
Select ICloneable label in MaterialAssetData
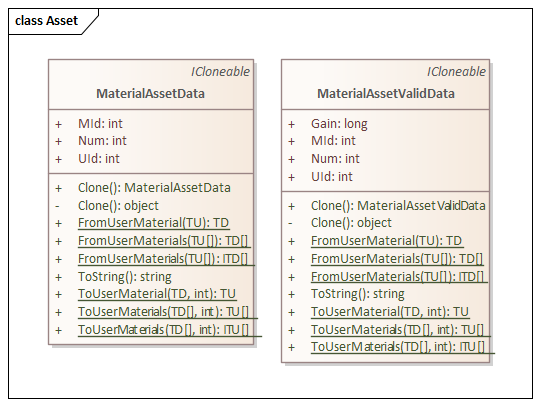tap(220, 72)
